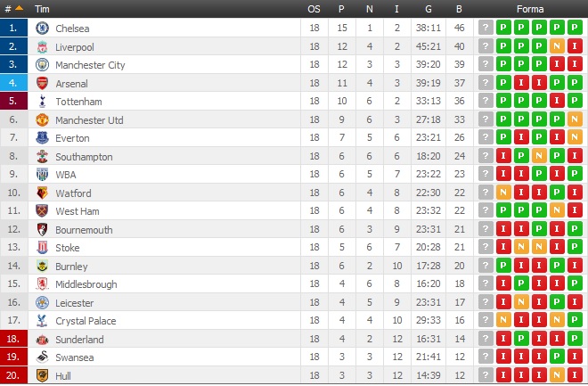Click the Arsenal club crest icon
This screenshot has width=588, height=386.
tap(42, 83)
